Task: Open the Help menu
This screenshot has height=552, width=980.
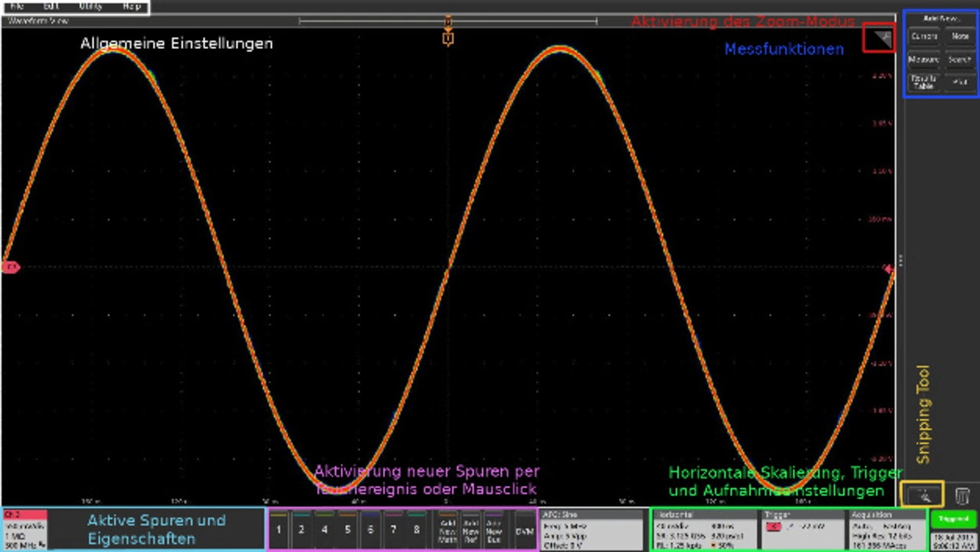Action: coord(132,6)
